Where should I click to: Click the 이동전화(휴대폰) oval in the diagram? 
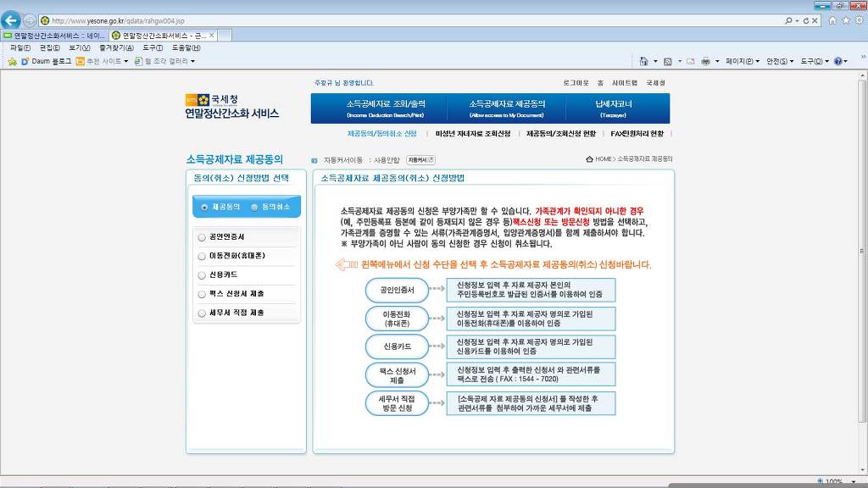pos(397,319)
